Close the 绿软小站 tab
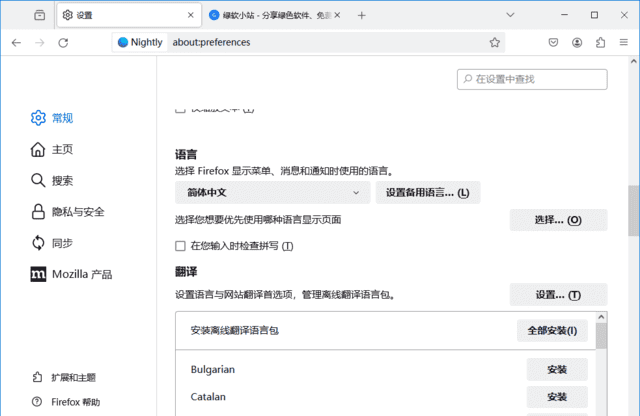Image resolution: width=640 pixels, height=416 pixels. coord(337,15)
